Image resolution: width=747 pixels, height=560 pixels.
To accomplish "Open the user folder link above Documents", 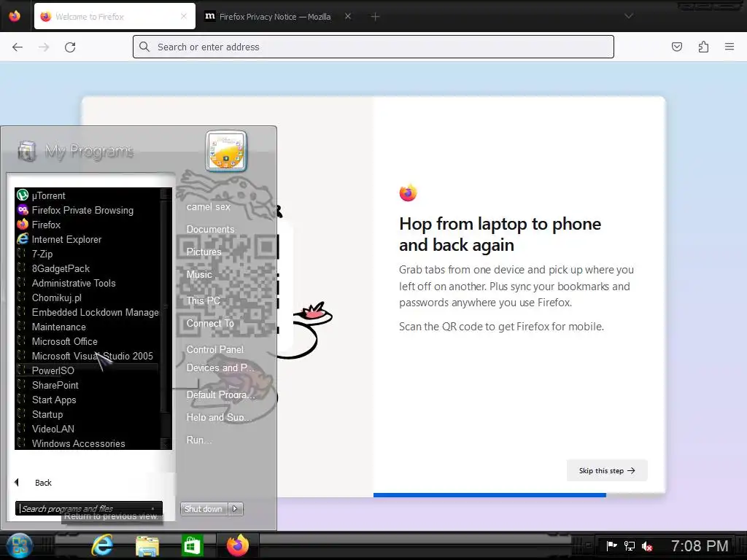I will [x=208, y=206].
